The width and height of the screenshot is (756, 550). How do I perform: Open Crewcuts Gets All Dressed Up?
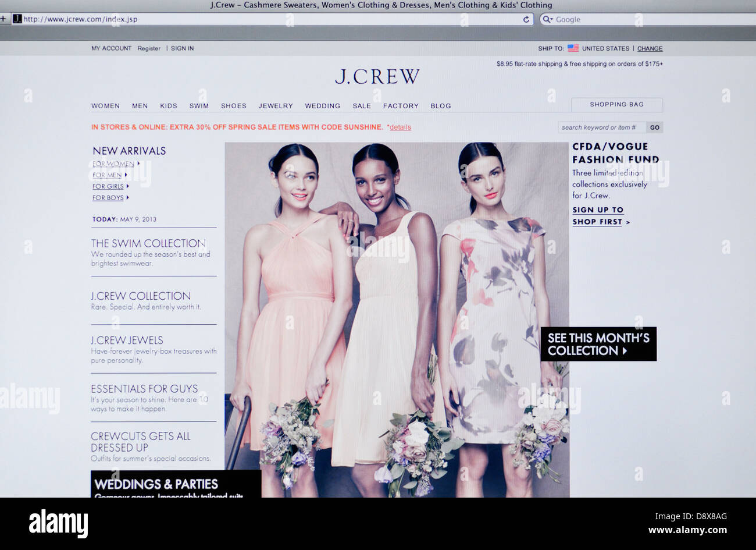pos(141,442)
